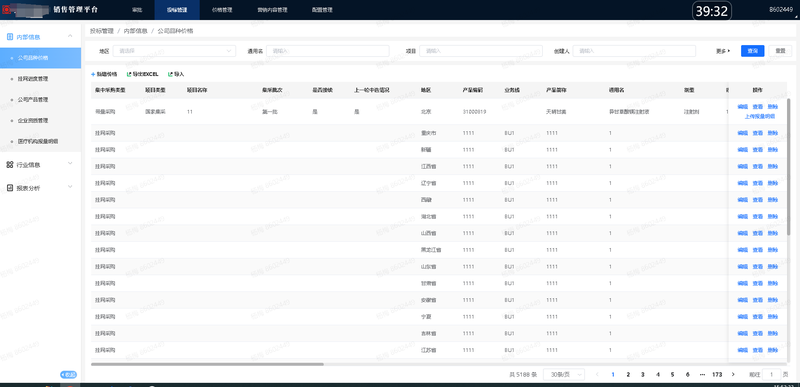The image size is (800, 387).
Task: Collapse the 内部信息 menu chevron
Action: [70, 36]
